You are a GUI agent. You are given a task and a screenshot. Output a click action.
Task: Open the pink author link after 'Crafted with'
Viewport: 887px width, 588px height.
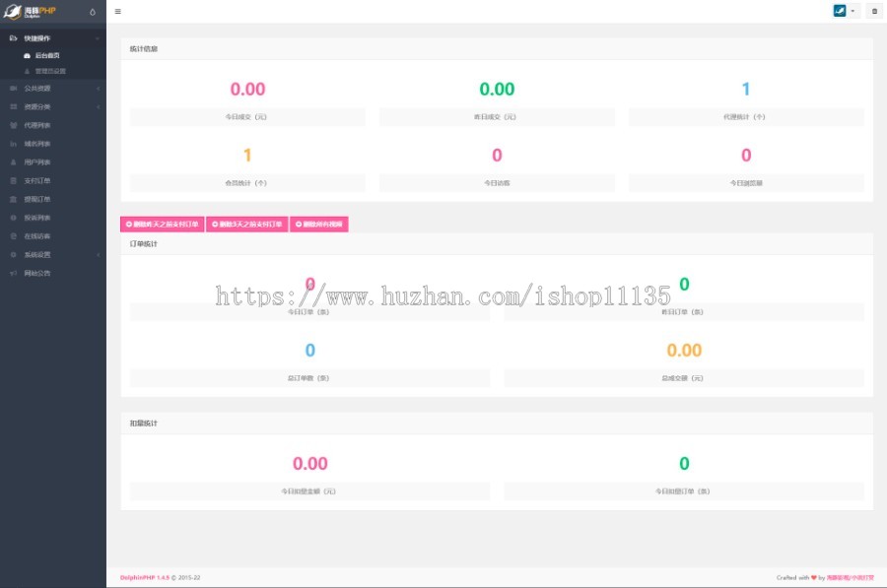(851, 578)
